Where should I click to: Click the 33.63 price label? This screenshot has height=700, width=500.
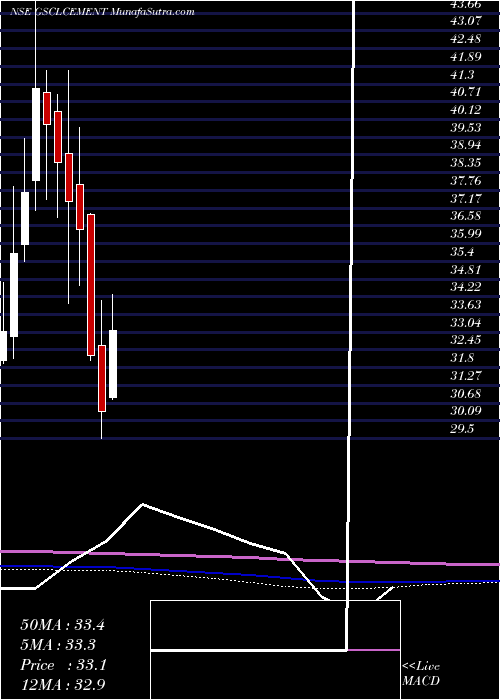465,304
